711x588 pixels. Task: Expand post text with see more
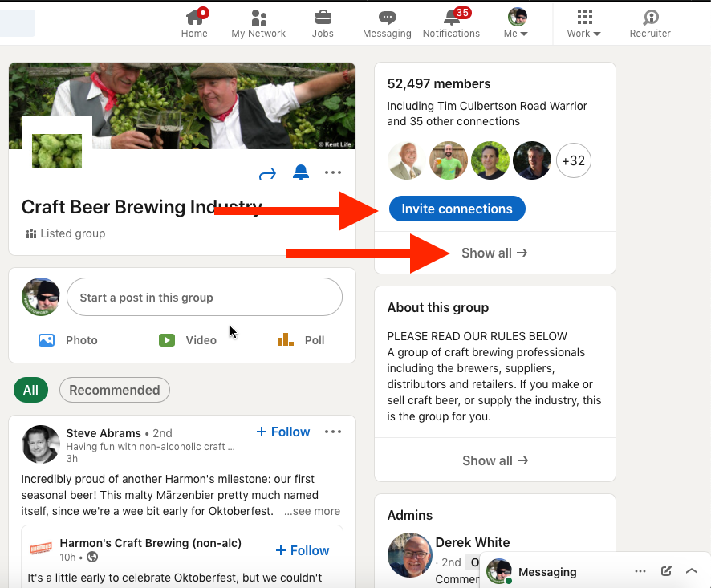click(312, 511)
